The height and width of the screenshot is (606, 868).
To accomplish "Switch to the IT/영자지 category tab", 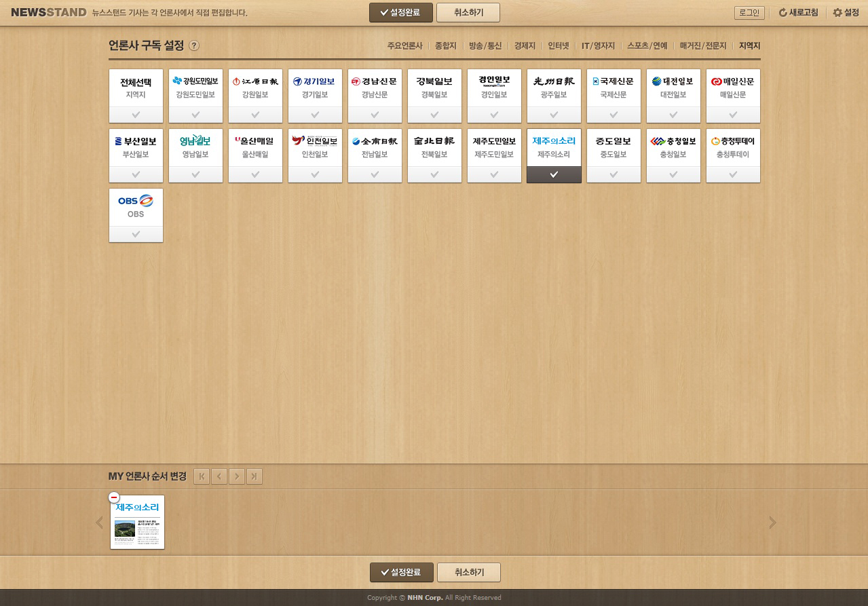I will point(598,45).
